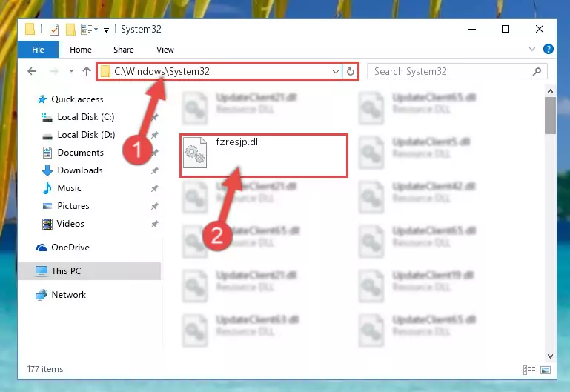Click the 177 items status text
Screen dimensions: 570x392
click(x=45, y=369)
